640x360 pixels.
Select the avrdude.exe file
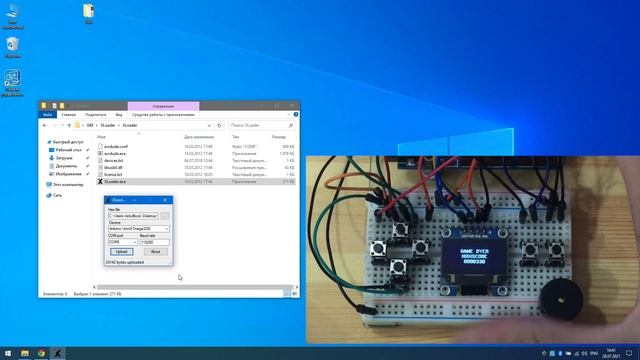pos(115,153)
